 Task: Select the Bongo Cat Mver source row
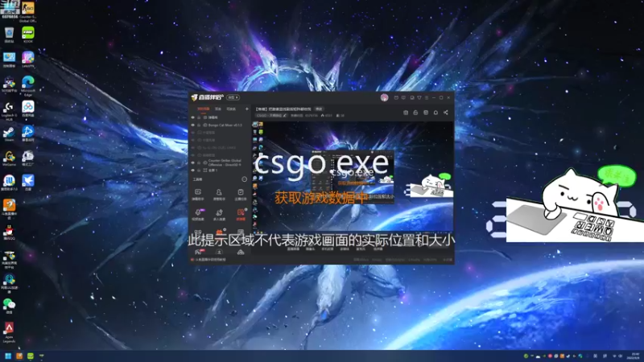(220, 125)
